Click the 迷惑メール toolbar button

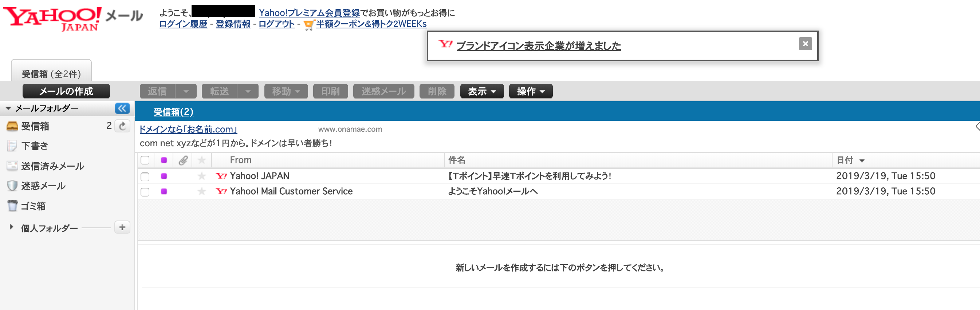tap(383, 91)
